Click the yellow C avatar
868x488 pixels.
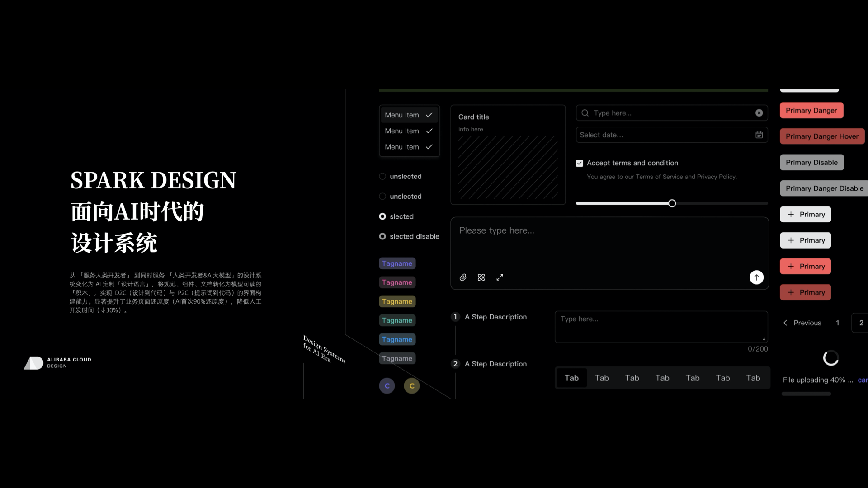(x=412, y=386)
